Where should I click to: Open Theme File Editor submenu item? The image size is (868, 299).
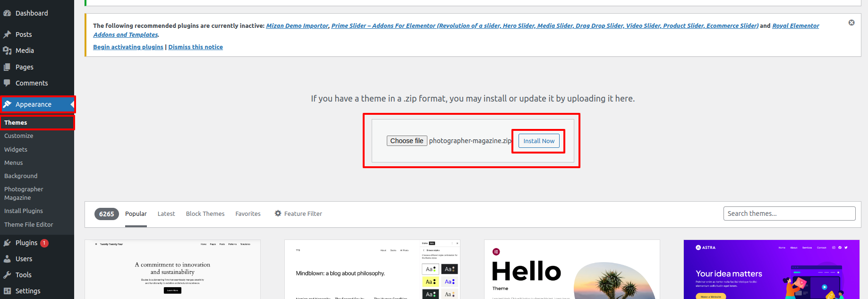tap(29, 225)
